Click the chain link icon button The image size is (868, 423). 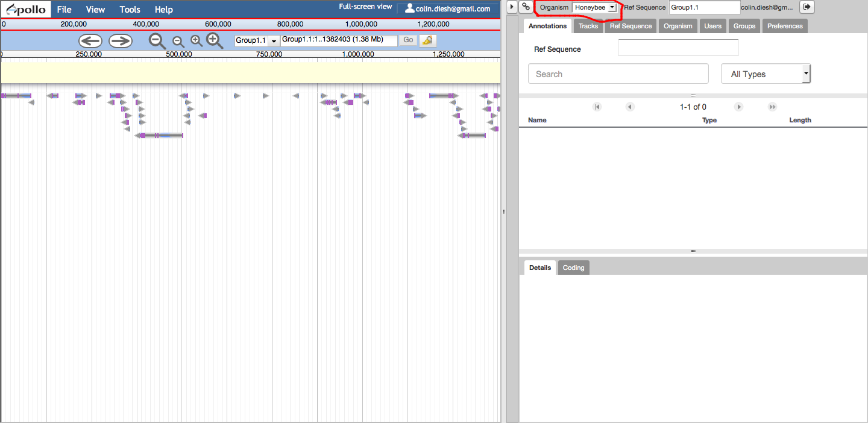pyautogui.click(x=526, y=7)
